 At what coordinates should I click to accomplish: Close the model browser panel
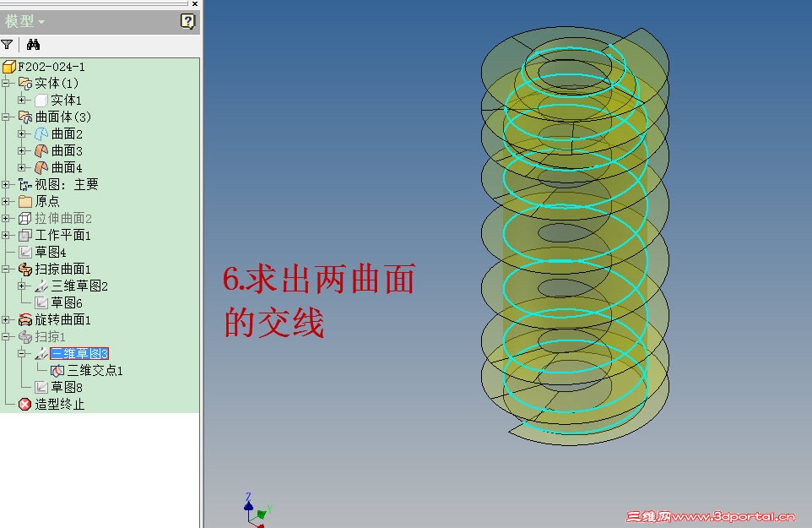195,3
